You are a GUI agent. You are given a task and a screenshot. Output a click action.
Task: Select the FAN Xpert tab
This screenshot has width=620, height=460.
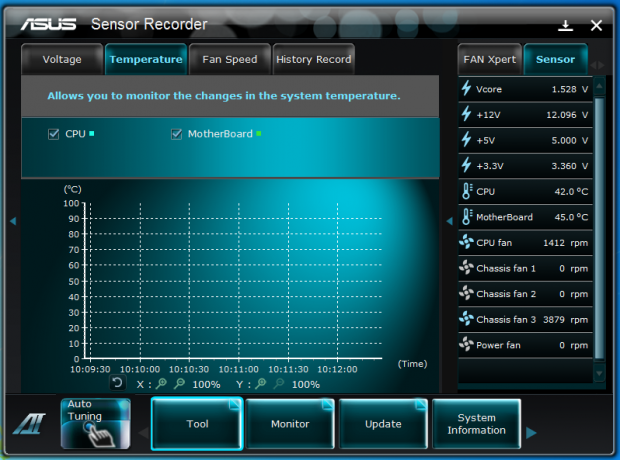tap(489, 60)
